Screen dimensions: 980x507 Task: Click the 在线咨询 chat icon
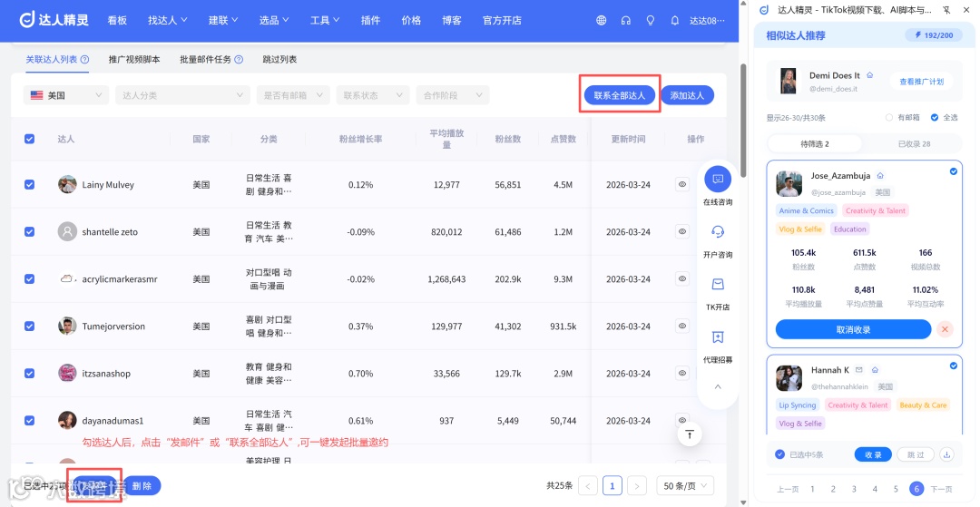[x=718, y=179]
